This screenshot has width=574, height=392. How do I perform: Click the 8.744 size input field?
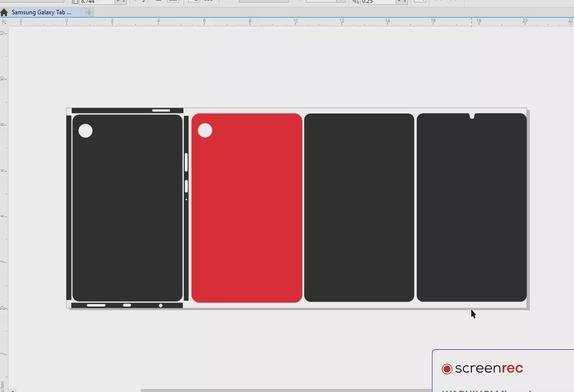(x=97, y=2)
